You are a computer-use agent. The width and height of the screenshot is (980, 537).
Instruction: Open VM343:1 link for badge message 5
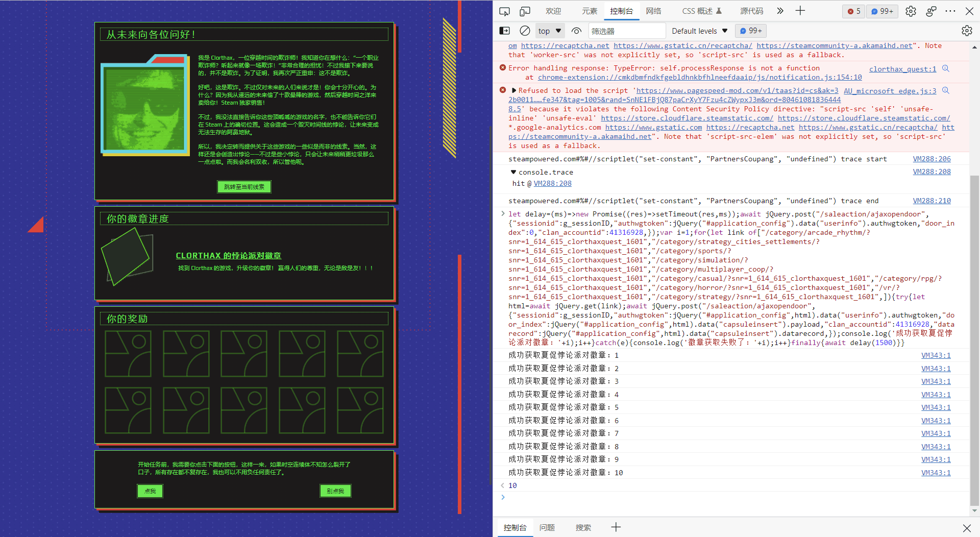pyautogui.click(x=936, y=407)
